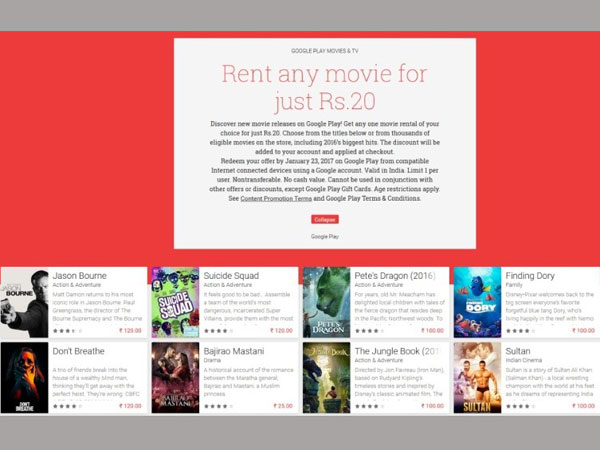Click the Don't Breathe poster thumbnail
This screenshot has height=450, width=600.
[x=24, y=378]
